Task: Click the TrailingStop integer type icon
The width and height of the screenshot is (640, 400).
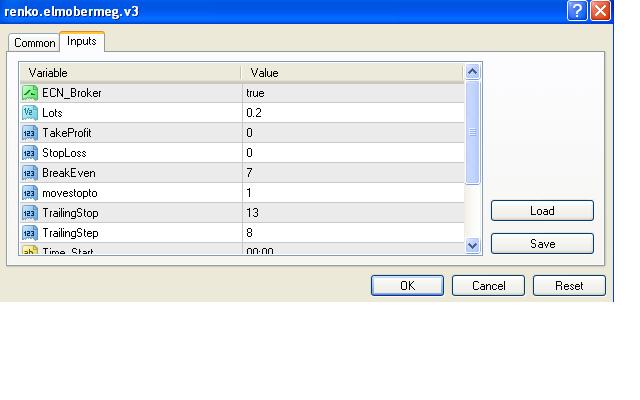Action: point(30,213)
